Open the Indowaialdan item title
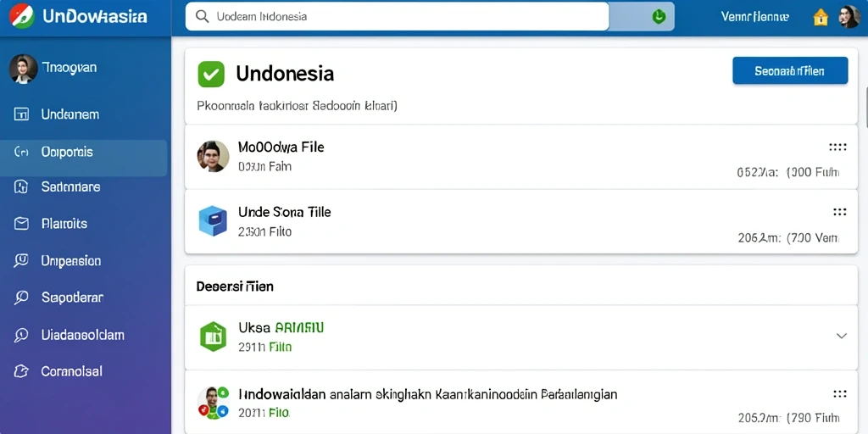This screenshot has width=868, height=434. click(x=427, y=395)
